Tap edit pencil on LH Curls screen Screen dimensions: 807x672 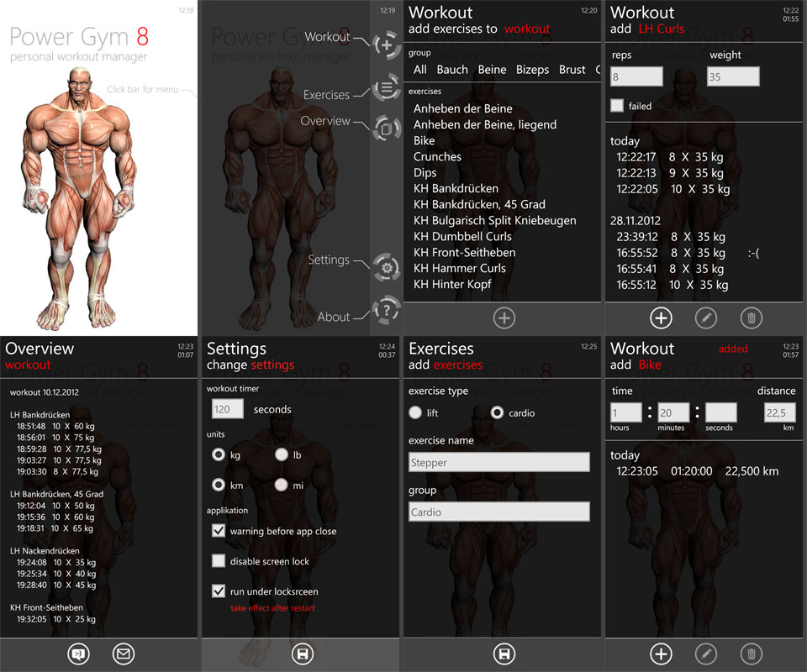click(705, 318)
